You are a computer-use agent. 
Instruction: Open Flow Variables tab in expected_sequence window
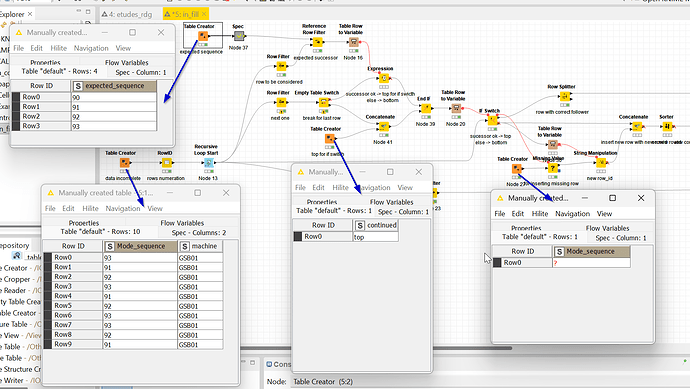[127, 62]
